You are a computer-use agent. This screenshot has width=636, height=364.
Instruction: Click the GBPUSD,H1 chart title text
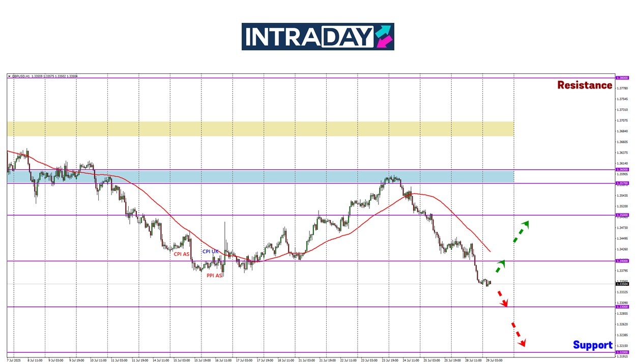20,76
